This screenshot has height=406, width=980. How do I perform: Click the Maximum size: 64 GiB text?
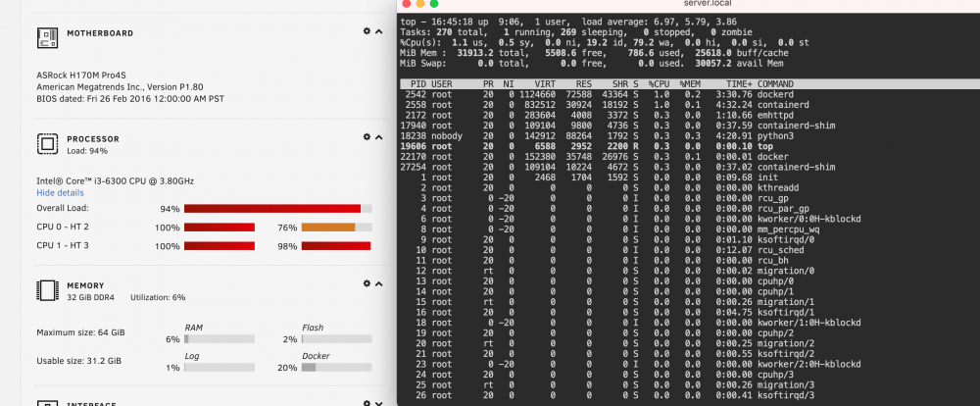[80, 332]
